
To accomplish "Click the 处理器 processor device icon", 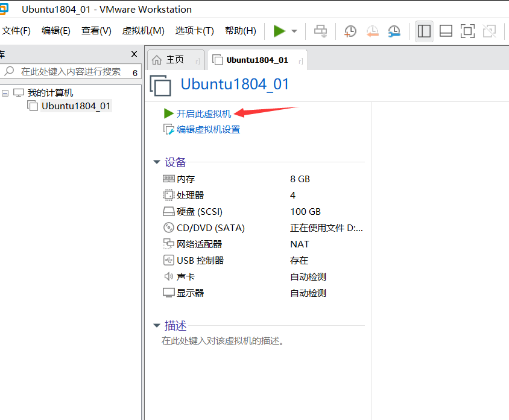I will click(x=168, y=195).
